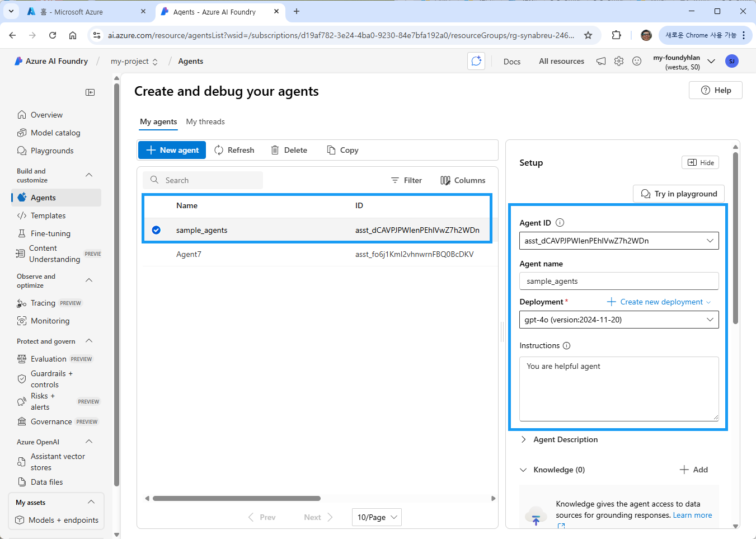Image resolution: width=756 pixels, height=539 pixels.
Task: Reload the browser page
Action: point(53,35)
